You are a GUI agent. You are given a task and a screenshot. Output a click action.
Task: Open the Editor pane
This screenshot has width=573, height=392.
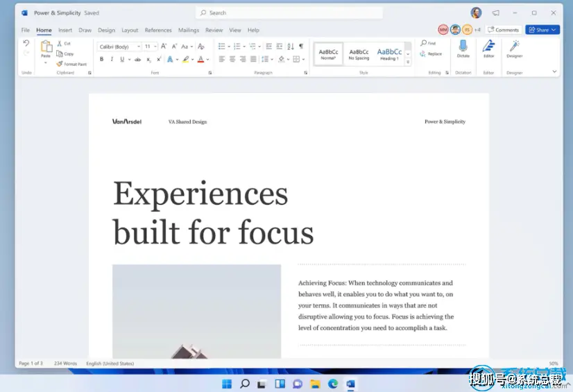click(x=488, y=49)
